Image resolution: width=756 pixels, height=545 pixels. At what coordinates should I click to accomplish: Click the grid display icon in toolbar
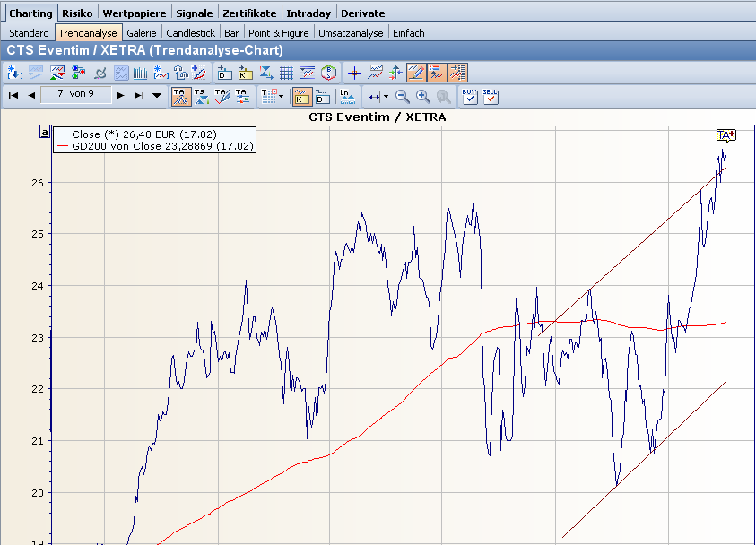click(x=286, y=73)
